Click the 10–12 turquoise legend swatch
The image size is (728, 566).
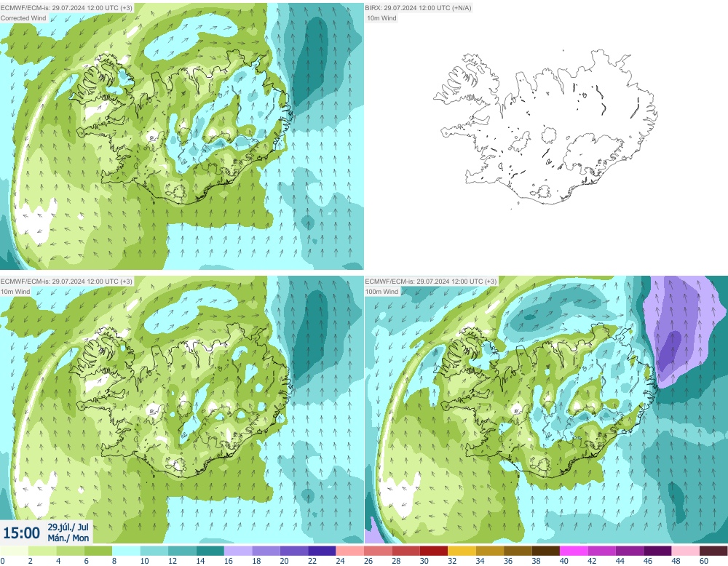(154, 551)
